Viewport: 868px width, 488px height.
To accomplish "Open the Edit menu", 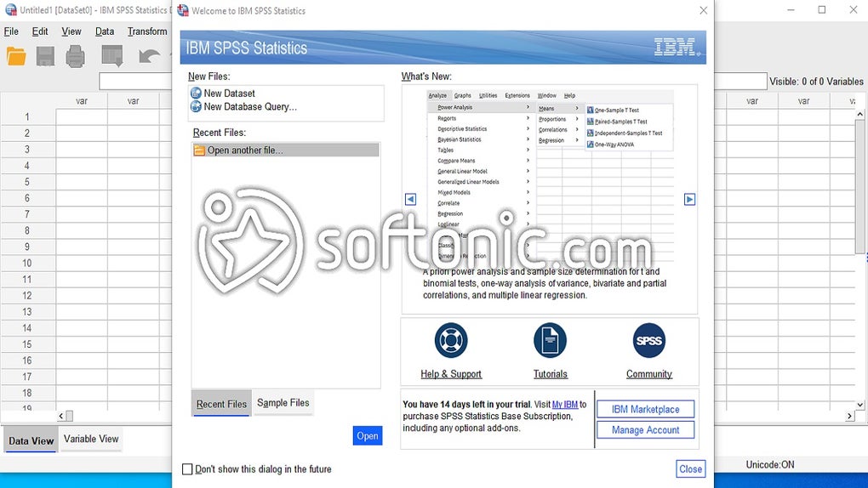I will pos(40,31).
